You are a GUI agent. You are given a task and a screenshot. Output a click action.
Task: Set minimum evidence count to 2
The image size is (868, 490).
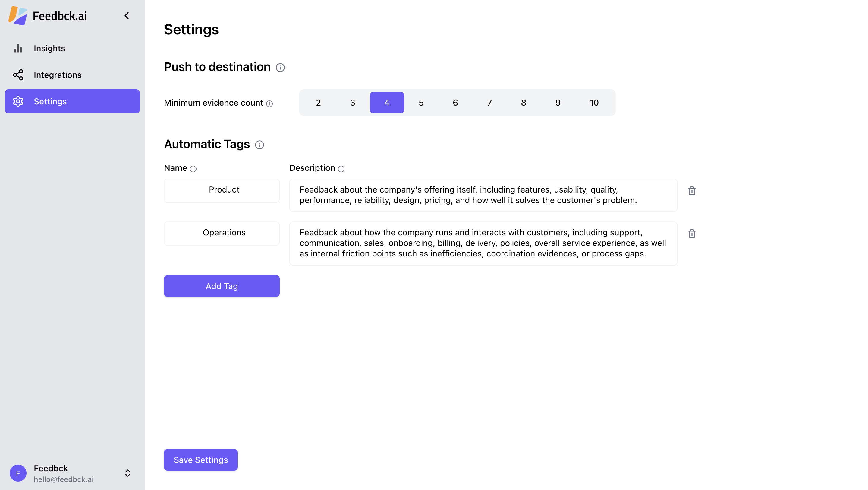[318, 103]
